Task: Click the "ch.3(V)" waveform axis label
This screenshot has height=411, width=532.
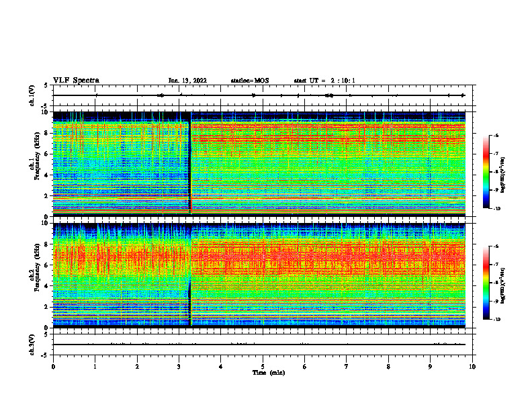Action: coord(32,345)
